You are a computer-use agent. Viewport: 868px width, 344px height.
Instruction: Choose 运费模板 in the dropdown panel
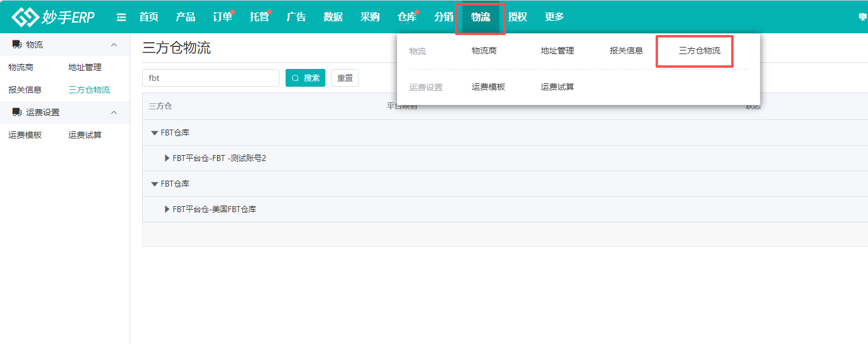tap(488, 87)
